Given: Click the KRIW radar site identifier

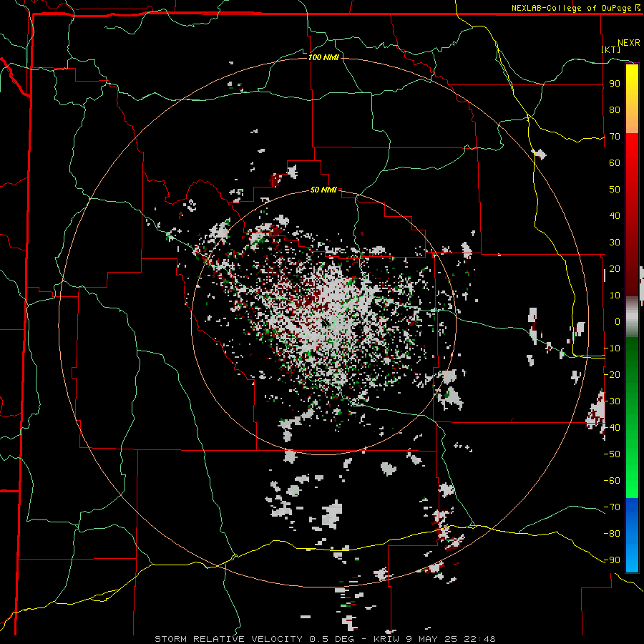Looking at the screenshot, I should click(387, 639).
